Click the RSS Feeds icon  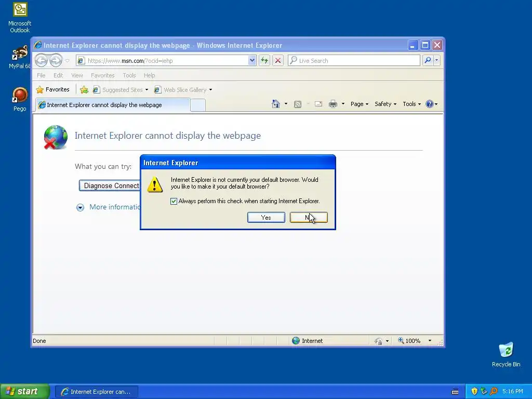click(298, 104)
